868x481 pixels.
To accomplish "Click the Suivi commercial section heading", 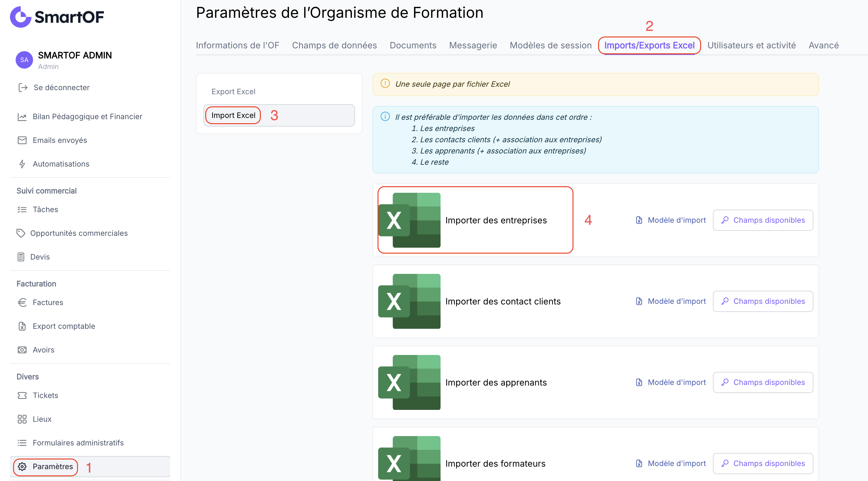I will pos(46,191).
